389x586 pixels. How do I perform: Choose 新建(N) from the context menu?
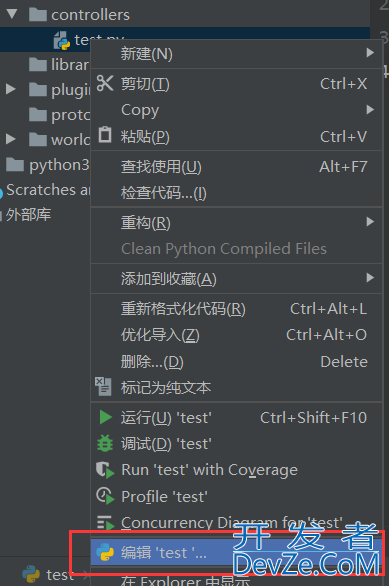[x=237, y=54]
